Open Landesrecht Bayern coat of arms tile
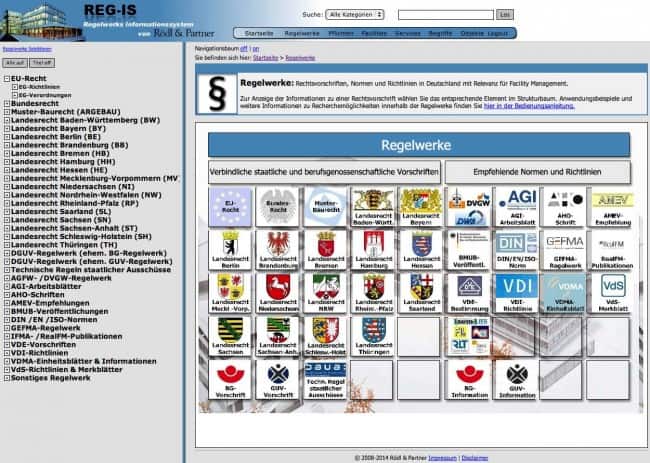Image resolution: width=650 pixels, height=463 pixels. pyautogui.click(x=420, y=206)
